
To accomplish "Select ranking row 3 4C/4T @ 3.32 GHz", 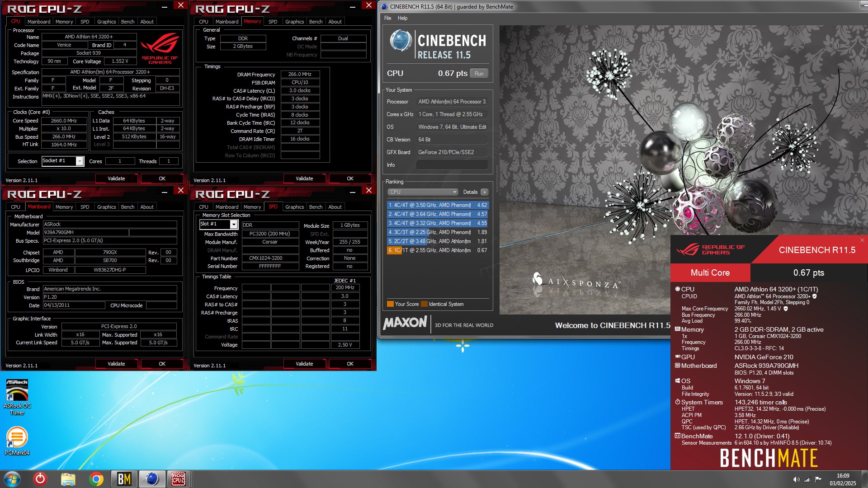I will click(438, 223).
